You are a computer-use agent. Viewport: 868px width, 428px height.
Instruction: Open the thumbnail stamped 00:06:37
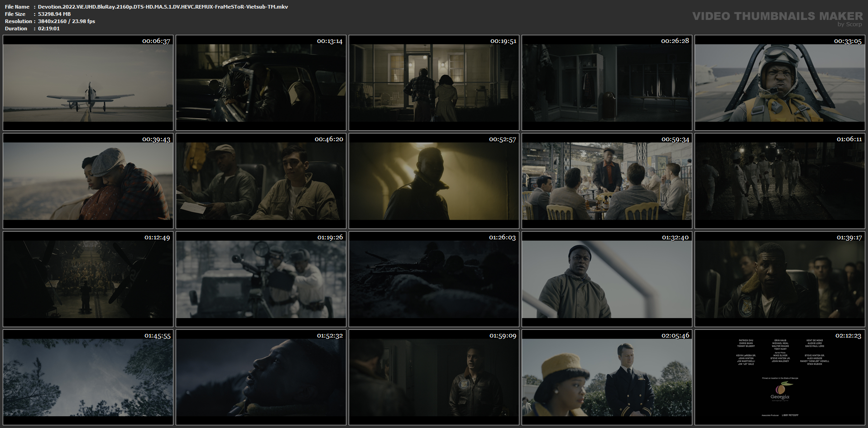pos(88,83)
